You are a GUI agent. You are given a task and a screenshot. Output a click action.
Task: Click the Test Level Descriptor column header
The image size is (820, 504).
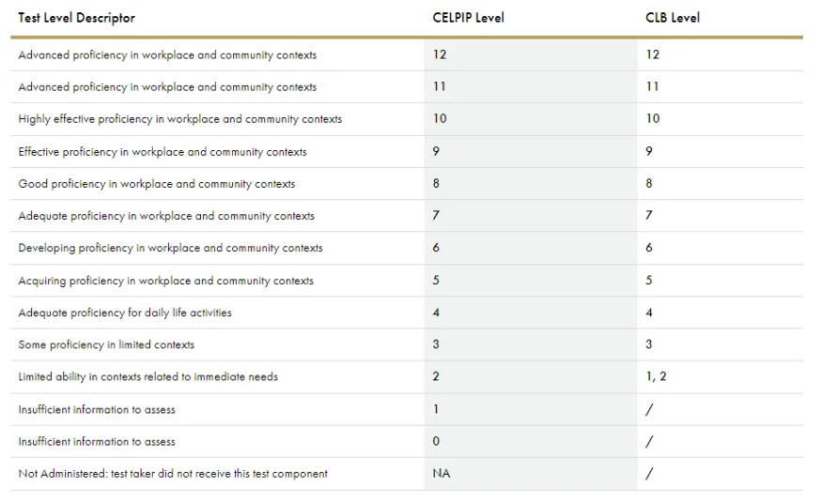pos(77,18)
